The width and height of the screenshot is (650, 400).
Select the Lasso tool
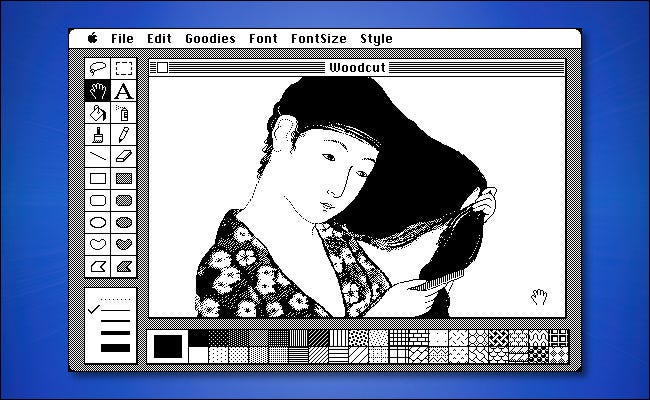point(98,69)
